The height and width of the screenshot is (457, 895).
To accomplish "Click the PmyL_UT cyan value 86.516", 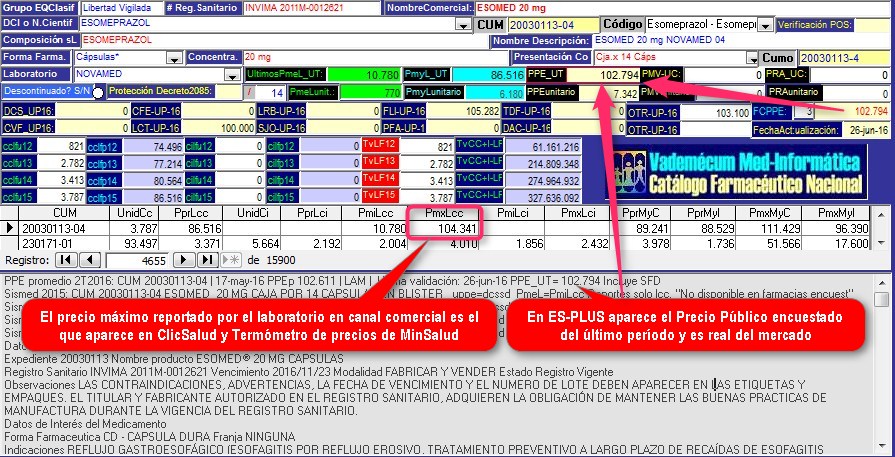I will click(488, 75).
